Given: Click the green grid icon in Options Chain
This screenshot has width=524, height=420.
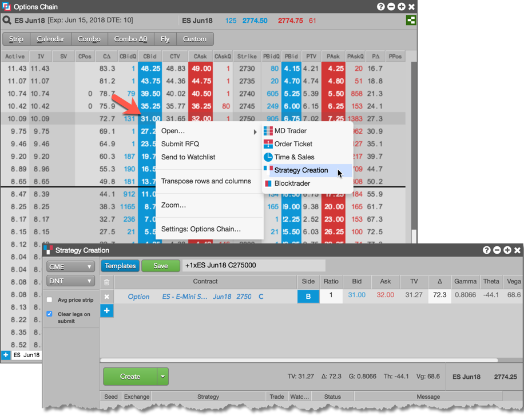Looking at the screenshot, I should [x=411, y=21].
